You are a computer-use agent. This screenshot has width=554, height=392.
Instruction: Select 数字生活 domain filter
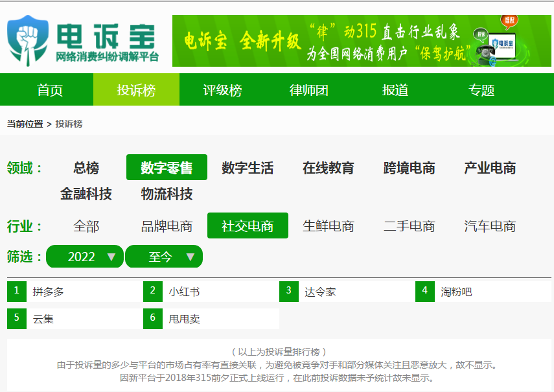[x=248, y=167]
